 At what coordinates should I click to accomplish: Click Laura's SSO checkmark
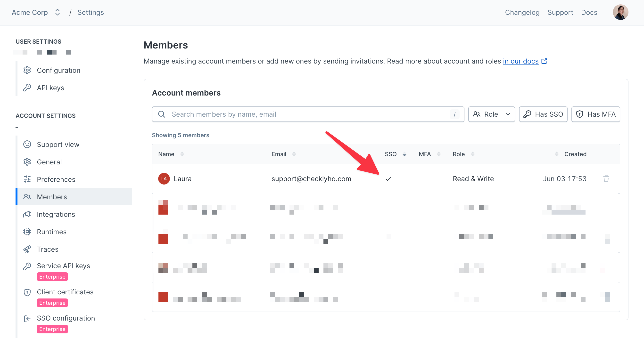tap(388, 179)
